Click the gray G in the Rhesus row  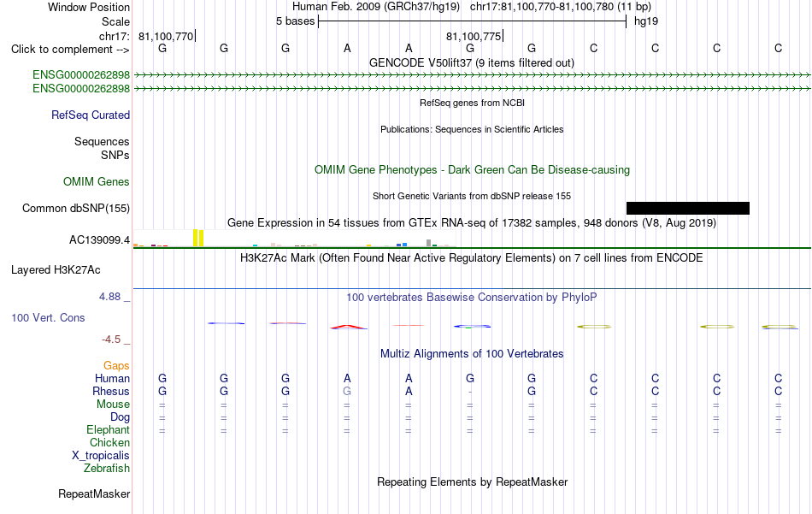click(347, 392)
